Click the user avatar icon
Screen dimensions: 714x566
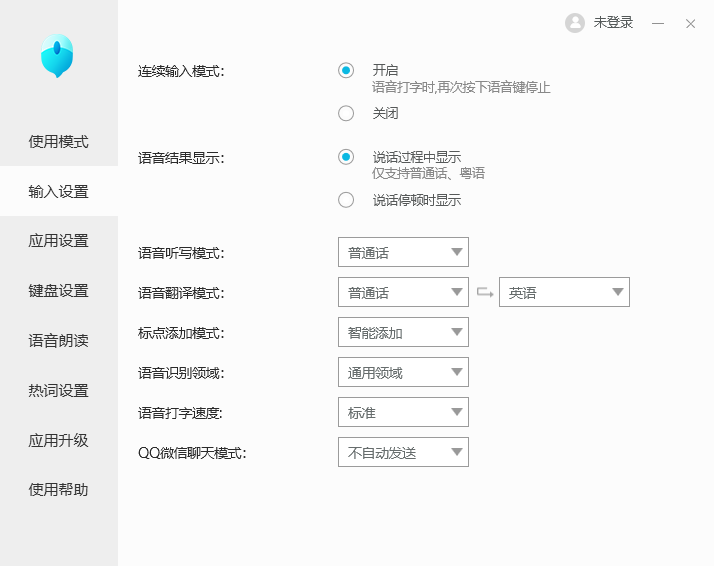(x=575, y=23)
